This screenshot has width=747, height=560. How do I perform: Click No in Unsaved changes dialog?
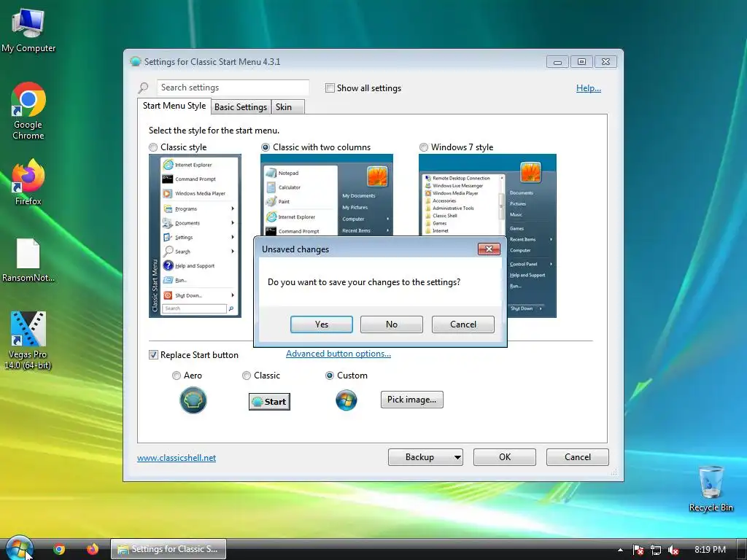click(x=392, y=324)
